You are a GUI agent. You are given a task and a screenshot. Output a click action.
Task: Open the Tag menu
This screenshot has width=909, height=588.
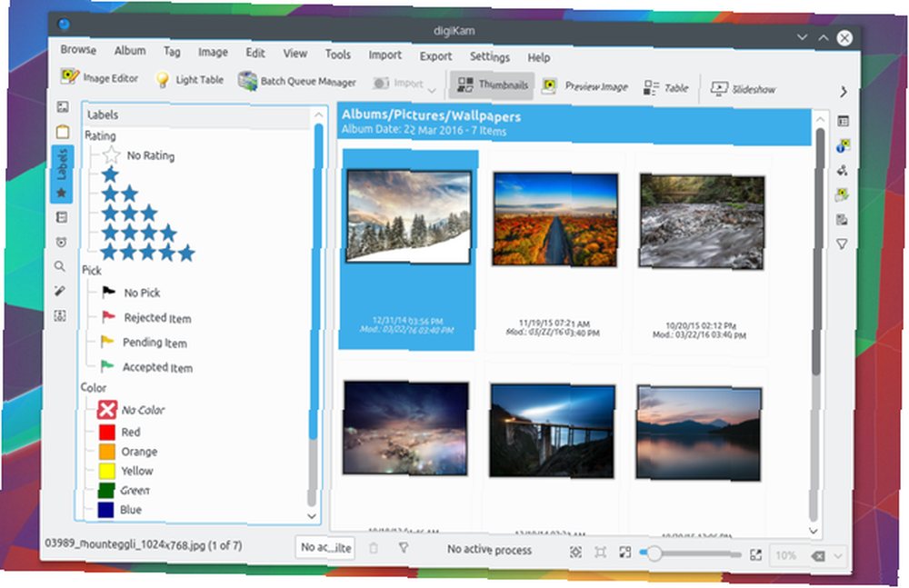tap(172, 52)
